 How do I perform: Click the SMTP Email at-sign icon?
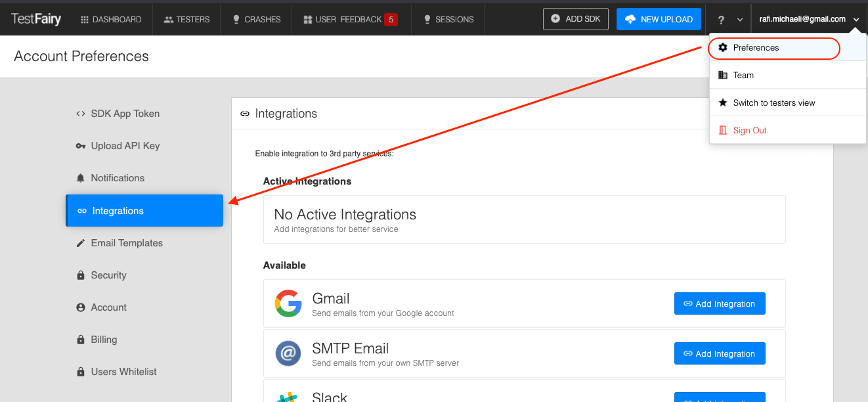click(288, 353)
